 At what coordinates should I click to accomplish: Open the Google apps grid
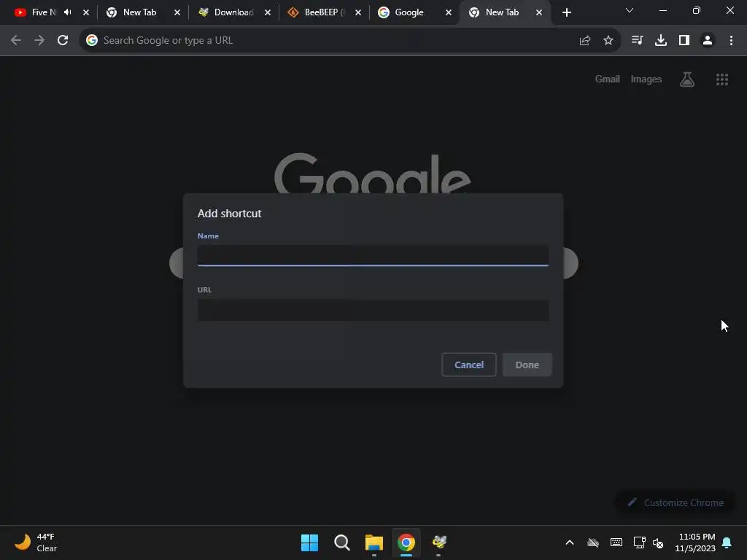pyautogui.click(x=722, y=79)
